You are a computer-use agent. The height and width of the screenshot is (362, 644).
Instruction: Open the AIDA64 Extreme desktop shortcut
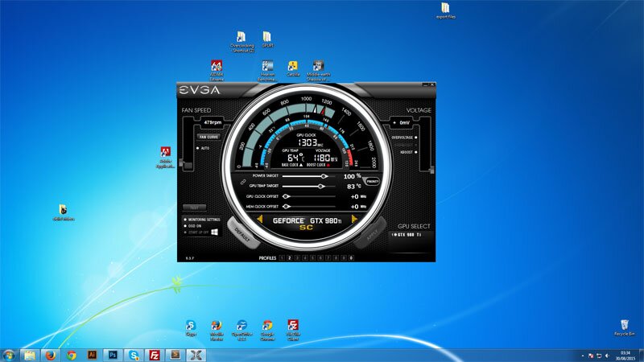tap(217, 71)
